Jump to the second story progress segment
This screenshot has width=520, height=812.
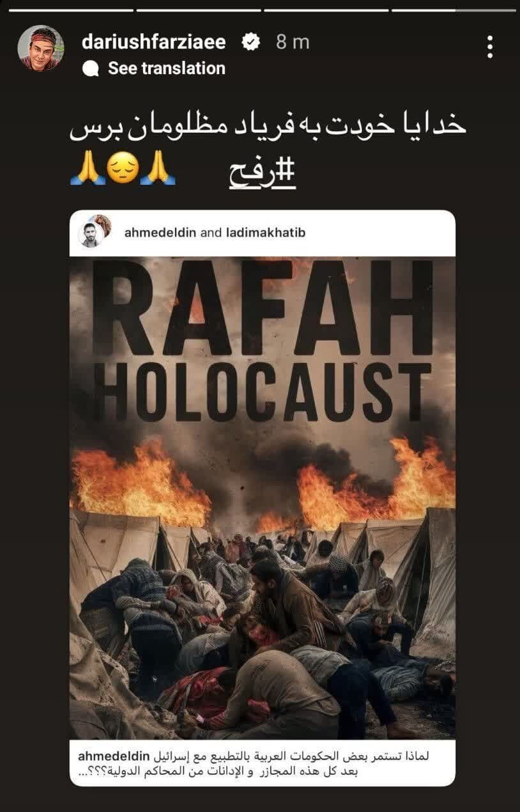click(x=199, y=10)
